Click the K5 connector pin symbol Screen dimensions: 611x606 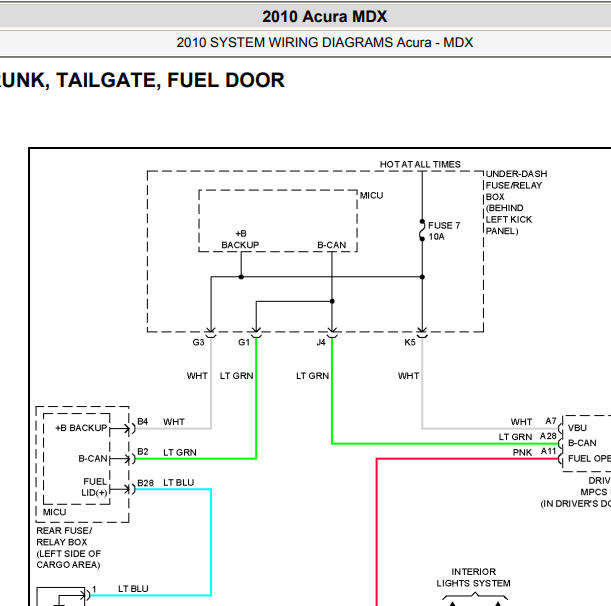tap(422, 333)
